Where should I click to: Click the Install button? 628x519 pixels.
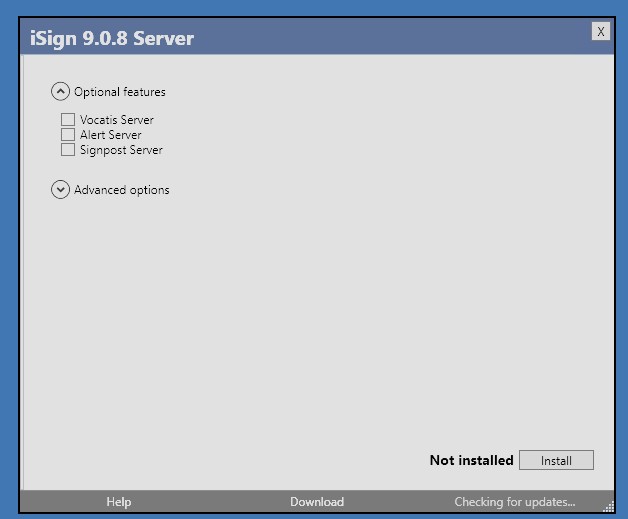tap(556, 460)
